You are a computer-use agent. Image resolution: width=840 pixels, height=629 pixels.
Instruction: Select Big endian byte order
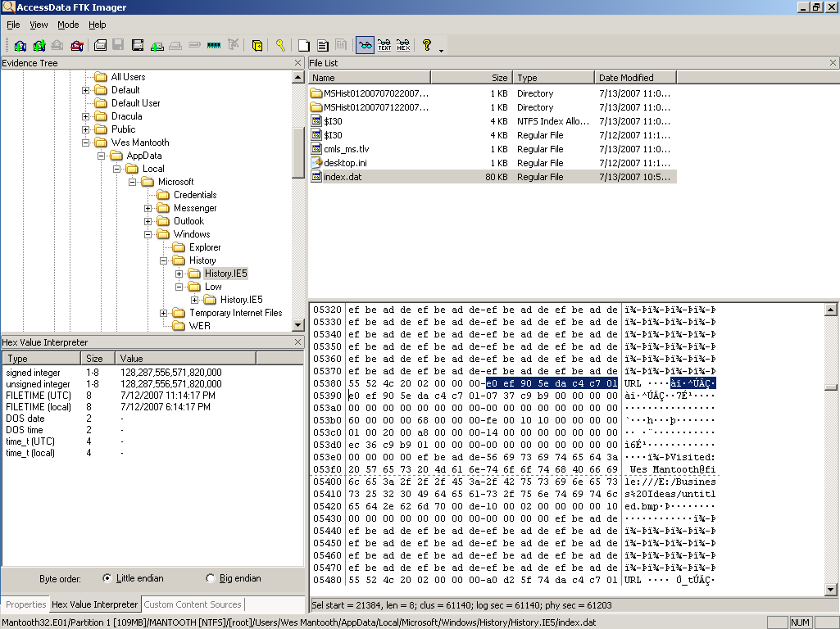[x=211, y=578]
